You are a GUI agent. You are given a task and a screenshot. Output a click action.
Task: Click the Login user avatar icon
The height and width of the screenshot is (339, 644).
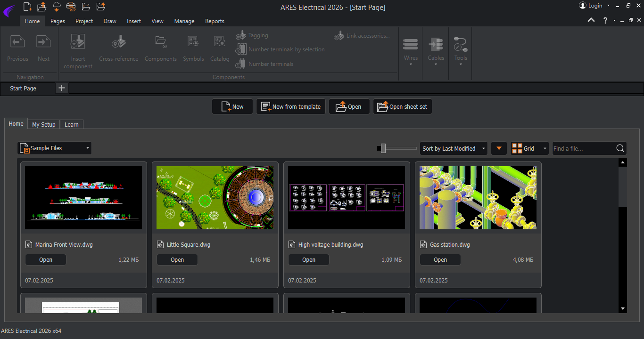[x=583, y=6]
